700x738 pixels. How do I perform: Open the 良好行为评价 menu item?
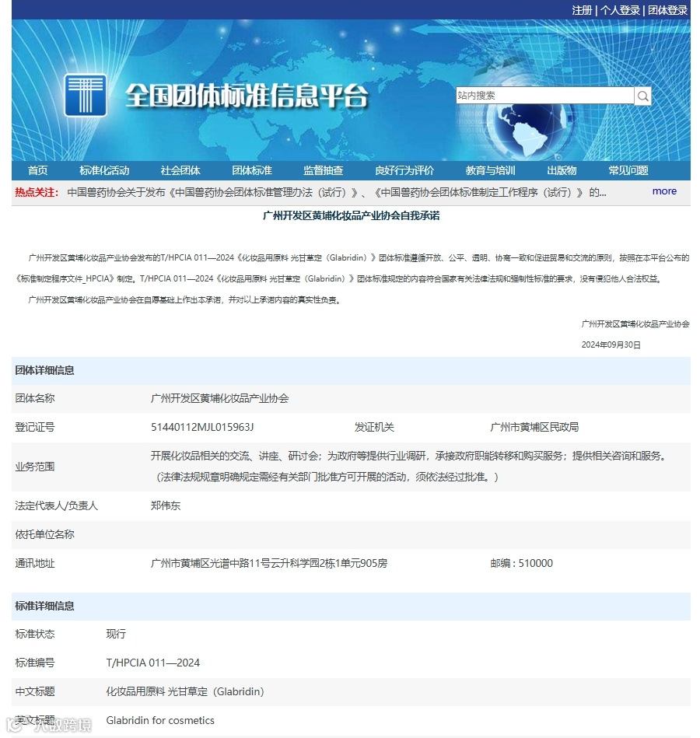(x=404, y=170)
